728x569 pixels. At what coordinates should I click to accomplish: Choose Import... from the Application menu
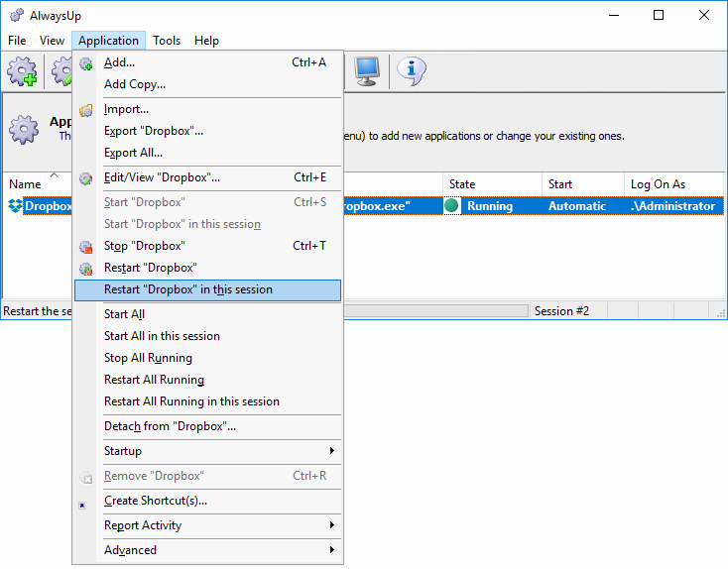pos(208,109)
